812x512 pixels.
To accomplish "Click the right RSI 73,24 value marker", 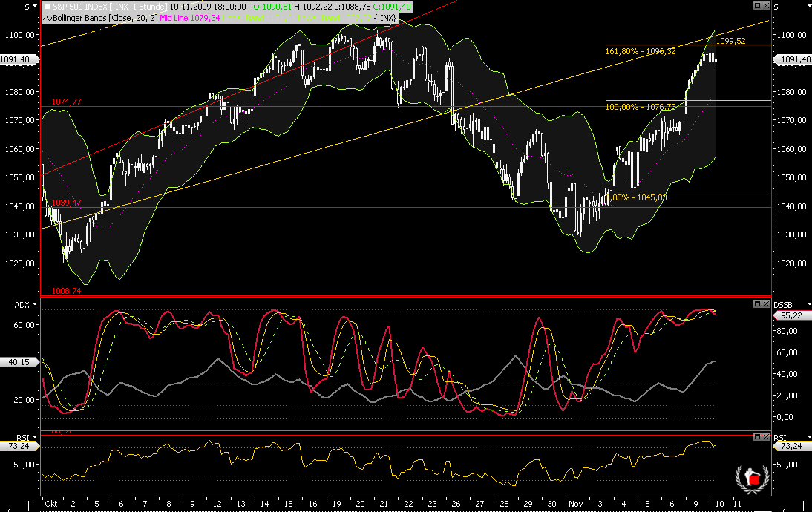I will pyautogui.click(x=792, y=446).
